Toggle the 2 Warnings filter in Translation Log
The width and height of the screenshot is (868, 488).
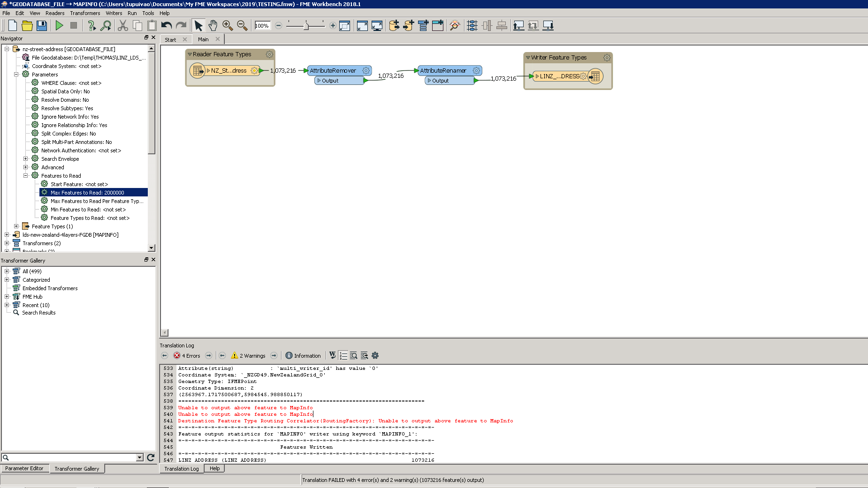tap(248, 356)
